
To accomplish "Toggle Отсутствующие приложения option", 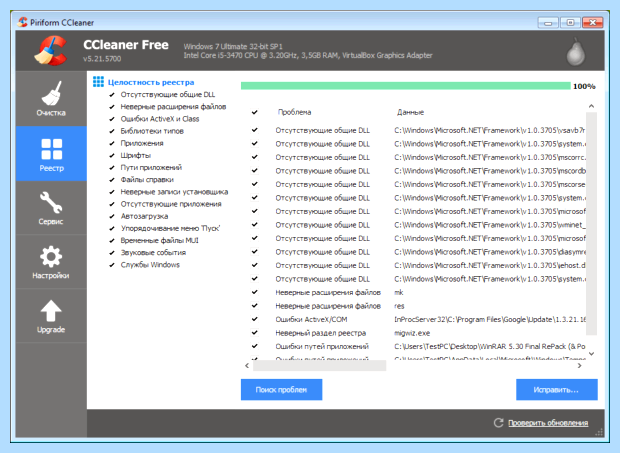I will tap(112, 204).
